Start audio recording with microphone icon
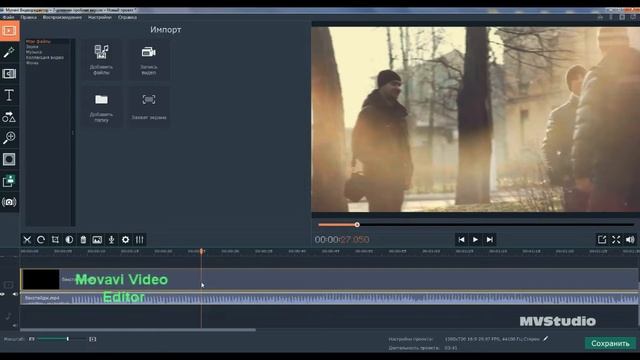The height and width of the screenshot is (360, 640). click(x=111, y=240)
